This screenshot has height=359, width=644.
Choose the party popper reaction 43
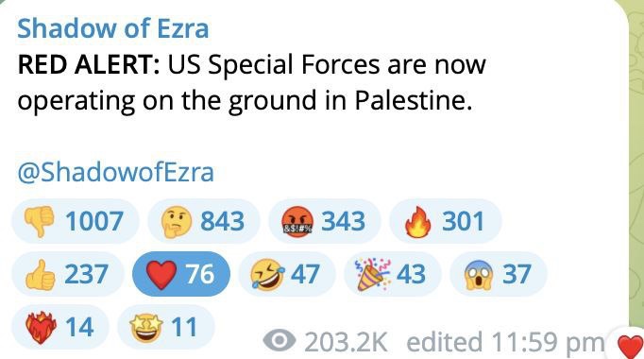(392, 274)
